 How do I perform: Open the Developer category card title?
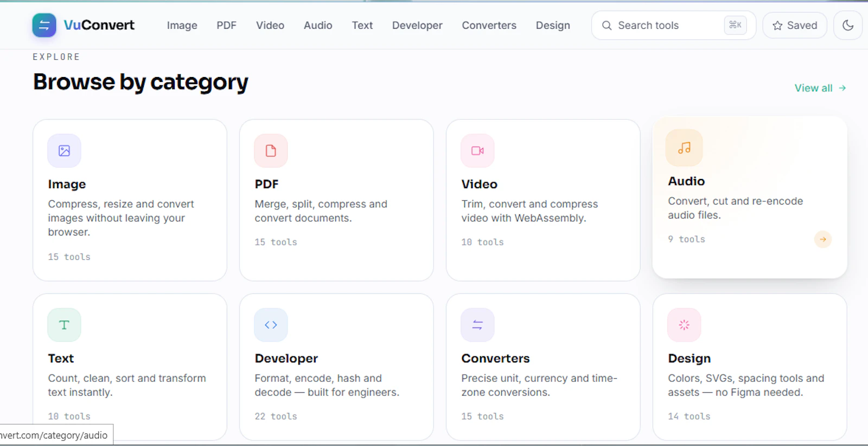click(286, 358)
